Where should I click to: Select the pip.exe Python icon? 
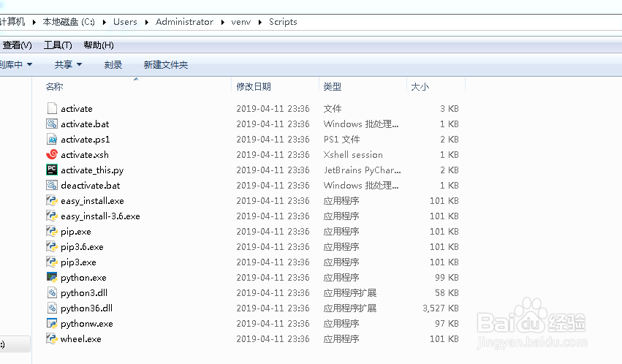[52, 231]
